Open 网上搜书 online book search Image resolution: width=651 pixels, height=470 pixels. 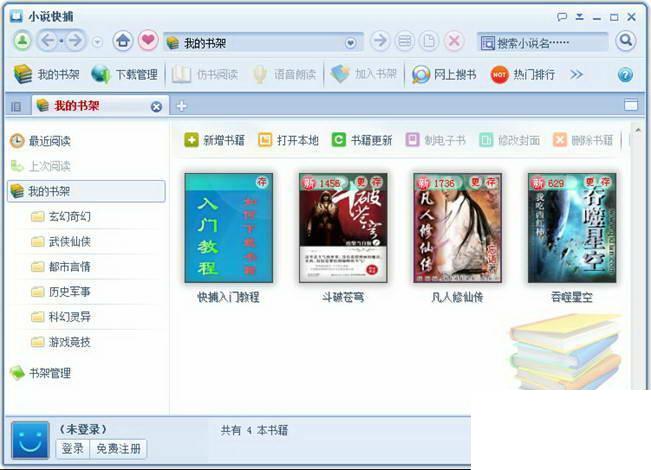[444, 74]
